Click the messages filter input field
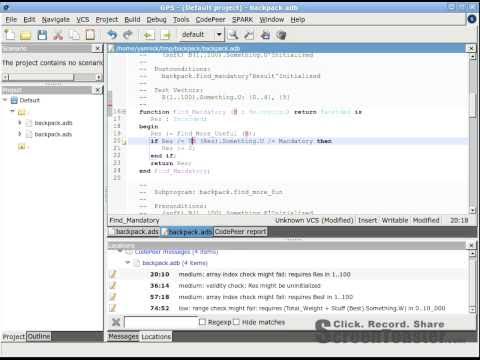Viewport: 480px width, 360px height. coord(161,322)
